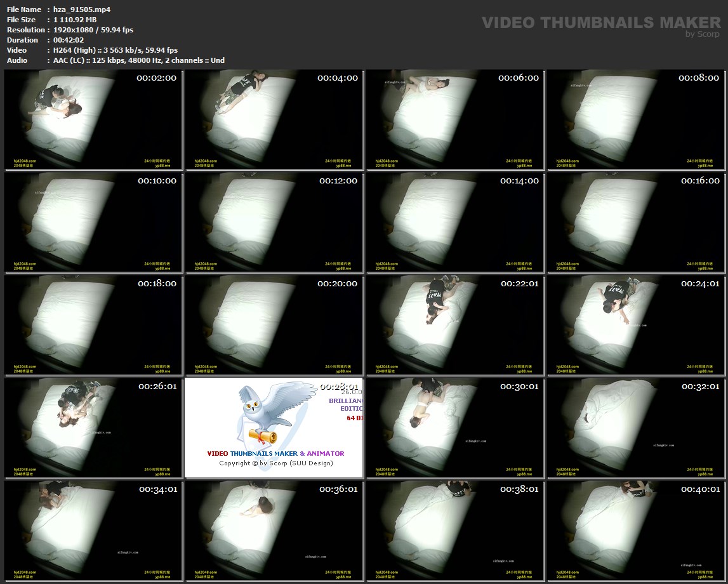Click the 'Duration' label in header

22,40
